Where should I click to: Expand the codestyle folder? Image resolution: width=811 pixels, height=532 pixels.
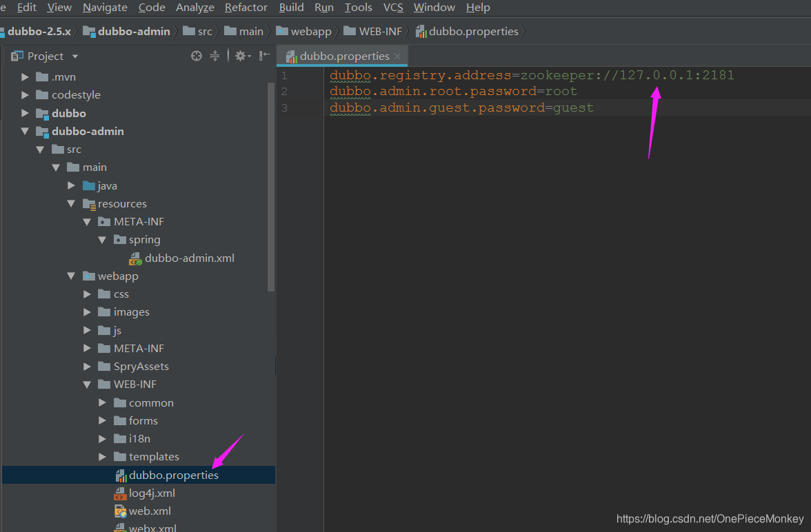(24, 95)
